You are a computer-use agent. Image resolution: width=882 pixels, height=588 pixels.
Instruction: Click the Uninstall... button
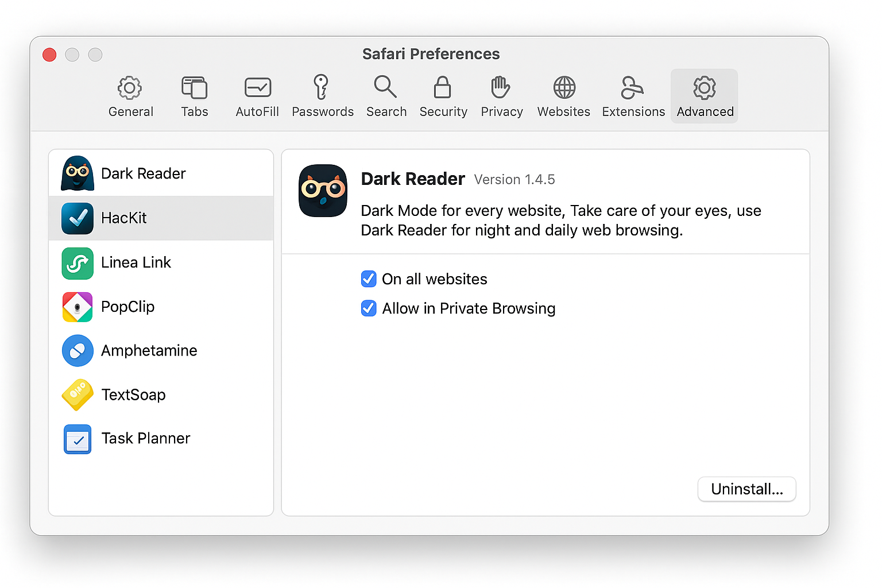pos(746,489)
